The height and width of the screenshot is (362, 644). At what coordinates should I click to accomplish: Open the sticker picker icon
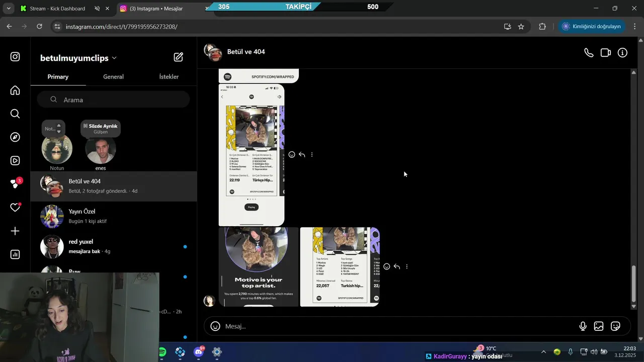pyautogui.click(x=615, y=326)
